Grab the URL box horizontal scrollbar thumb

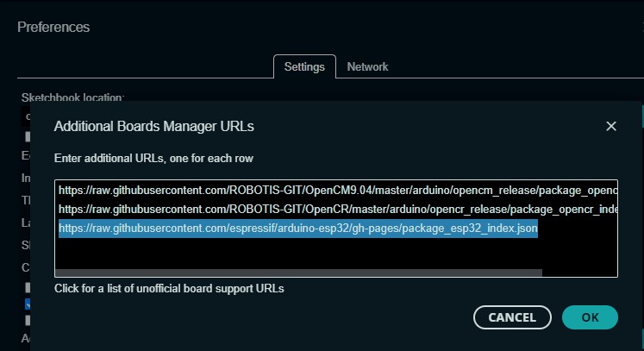(x=297, y=273)
